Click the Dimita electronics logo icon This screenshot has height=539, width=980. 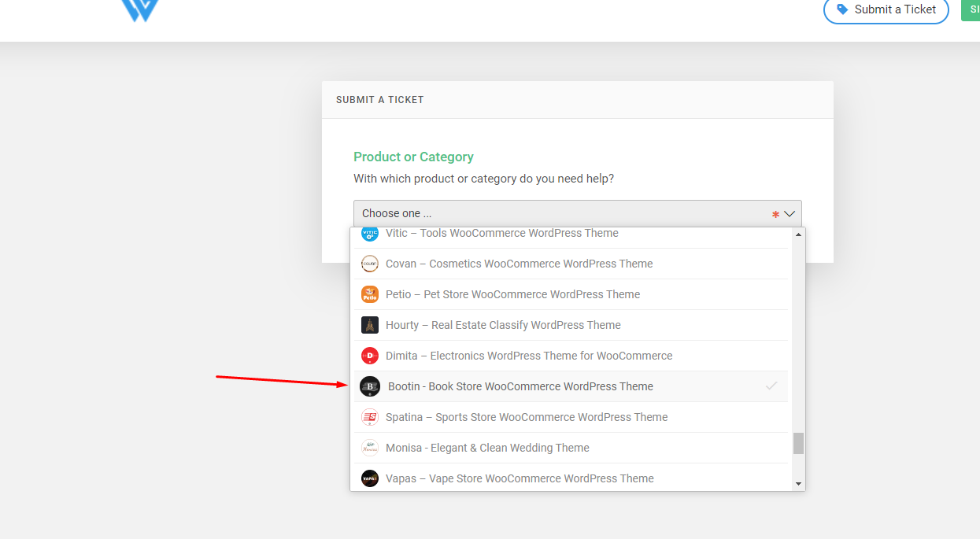(369, 356)
